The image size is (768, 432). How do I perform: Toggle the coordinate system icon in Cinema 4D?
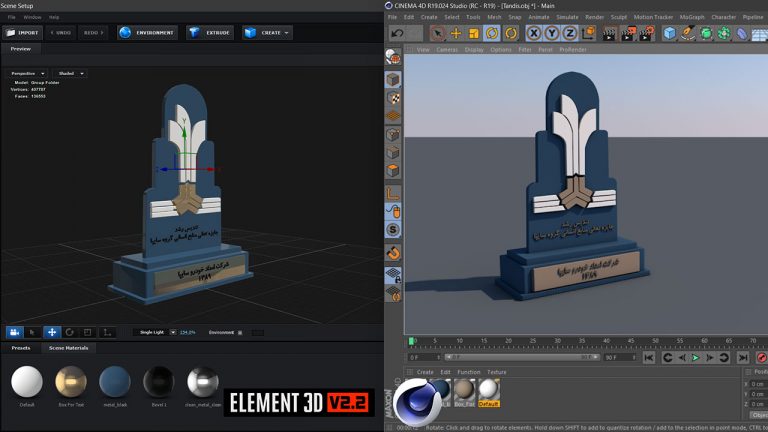(x=588, y=33)
